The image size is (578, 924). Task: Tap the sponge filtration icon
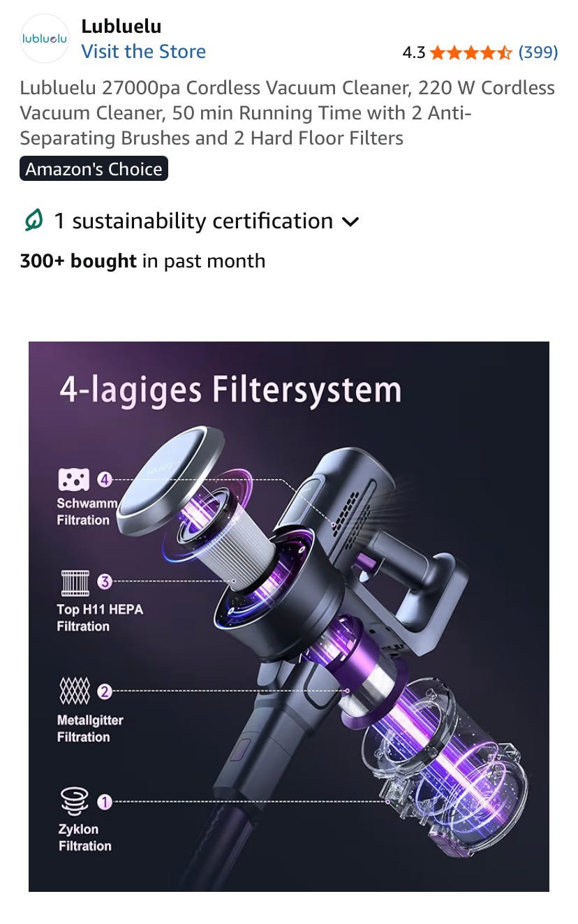(x=73, y=480)
